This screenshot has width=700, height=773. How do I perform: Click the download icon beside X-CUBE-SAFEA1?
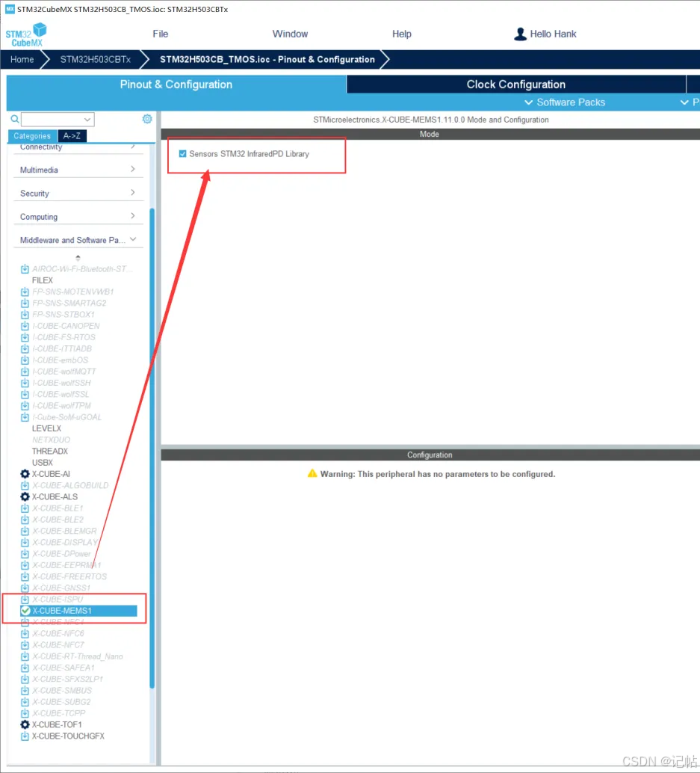pos(25,668)
